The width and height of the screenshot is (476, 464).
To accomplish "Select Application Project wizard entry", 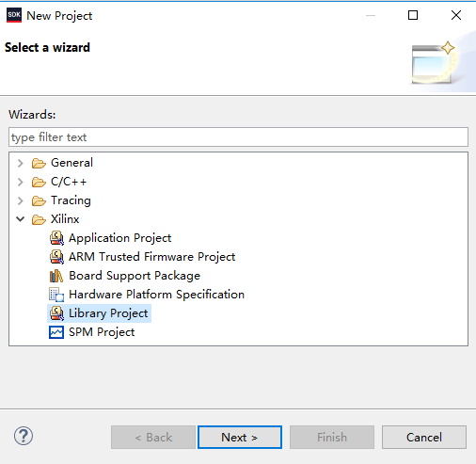I will point(120,238).
